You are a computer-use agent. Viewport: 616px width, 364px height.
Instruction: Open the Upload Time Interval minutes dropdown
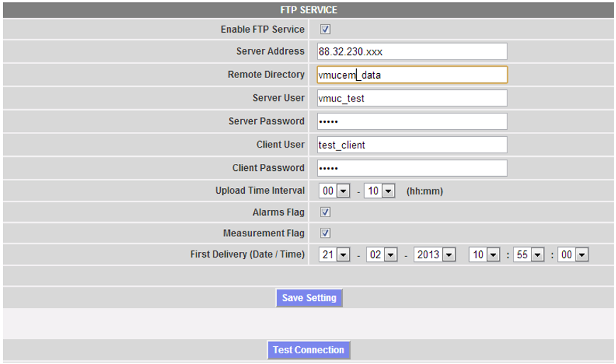pos(380,192)
